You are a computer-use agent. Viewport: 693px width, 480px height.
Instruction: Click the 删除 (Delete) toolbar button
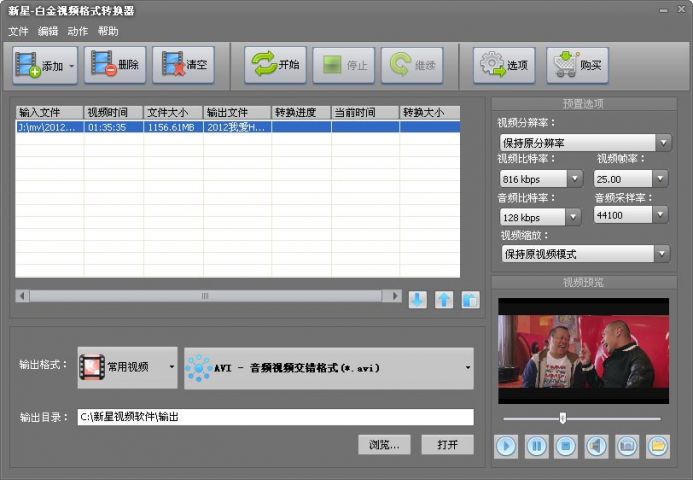pos(115,65)
